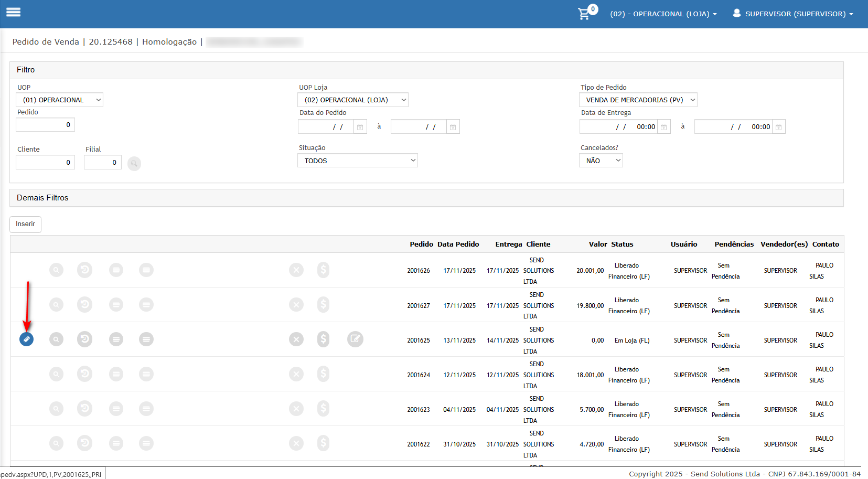Click the client search magnifier beside Filial

pos(134,164)
